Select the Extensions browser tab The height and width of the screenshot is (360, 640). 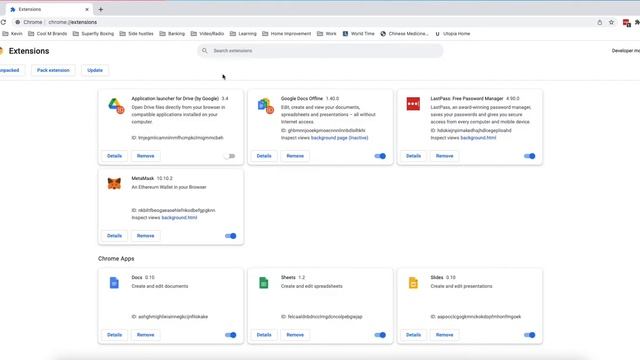tap(49, 9)
